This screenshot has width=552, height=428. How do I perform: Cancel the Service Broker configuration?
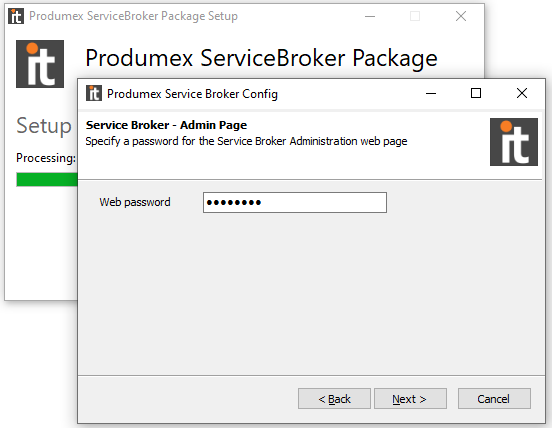click(494, 399)
